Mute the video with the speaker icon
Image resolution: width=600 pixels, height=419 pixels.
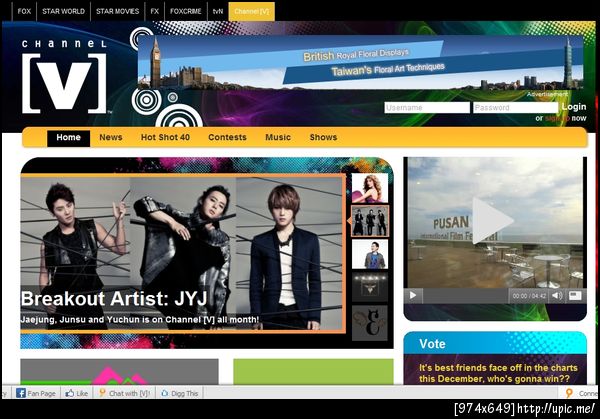[x=557, y=295]
